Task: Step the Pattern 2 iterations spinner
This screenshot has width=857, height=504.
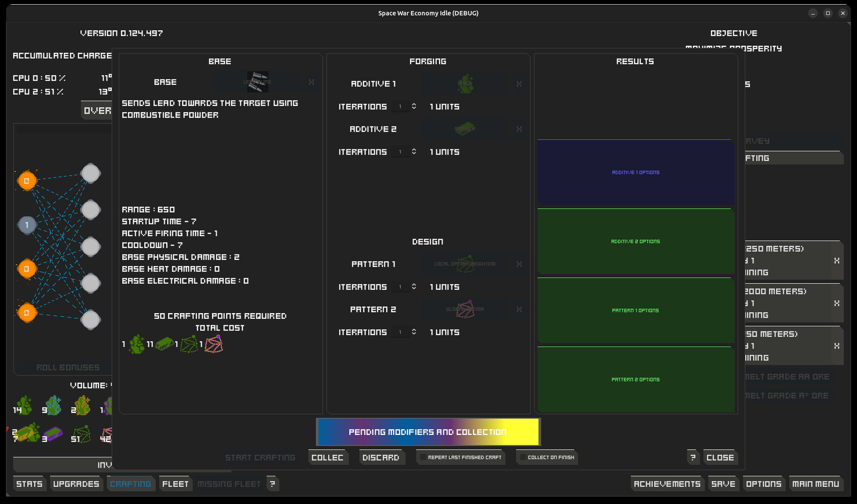Action: [x=414, y=332]
